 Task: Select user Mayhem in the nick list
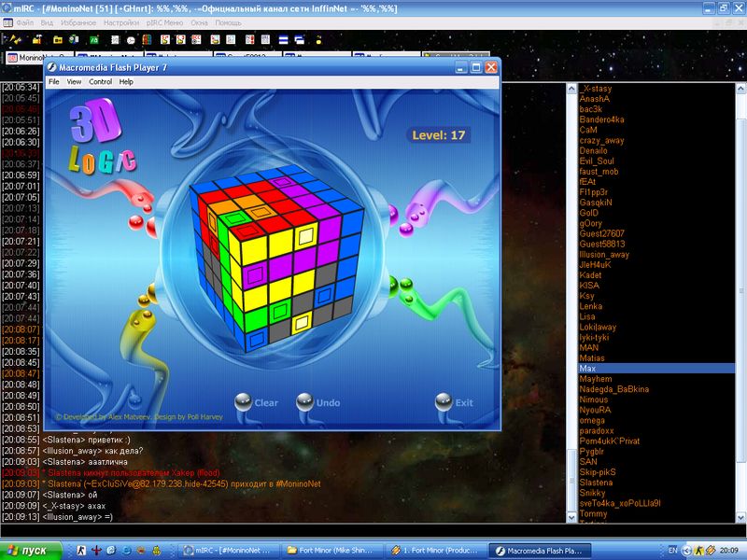pos(596,379)
